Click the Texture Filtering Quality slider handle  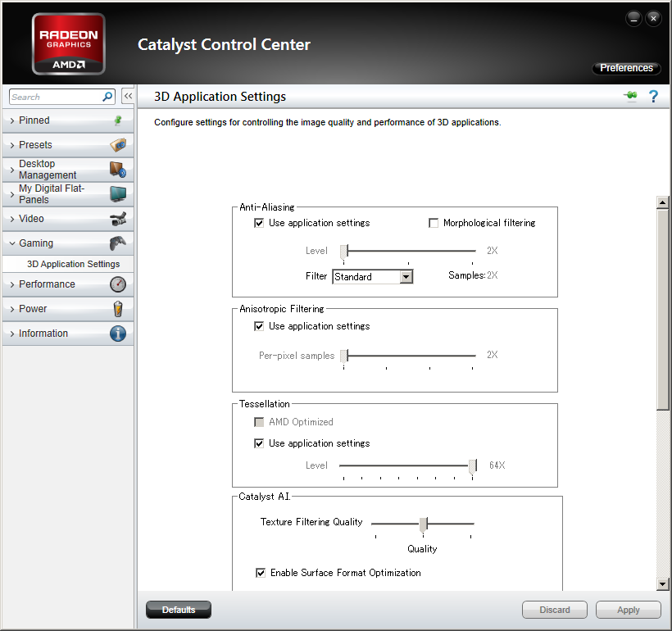tap(424, 524)
